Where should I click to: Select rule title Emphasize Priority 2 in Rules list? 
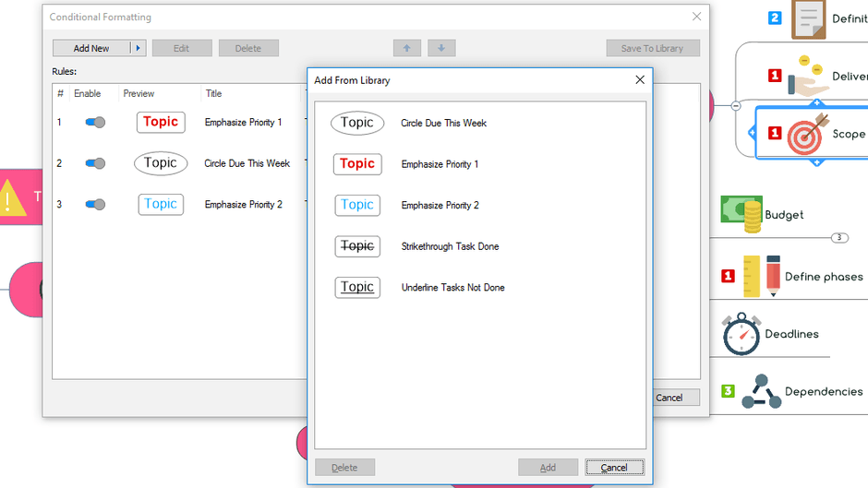pyautogui.click(x=244, y=205)
